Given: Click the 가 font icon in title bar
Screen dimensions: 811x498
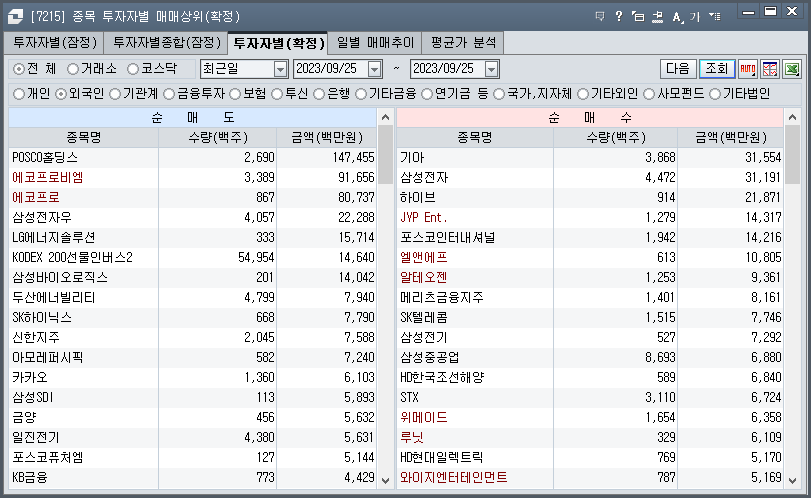Looking at the screenshot, I should [x=695, y=17].
